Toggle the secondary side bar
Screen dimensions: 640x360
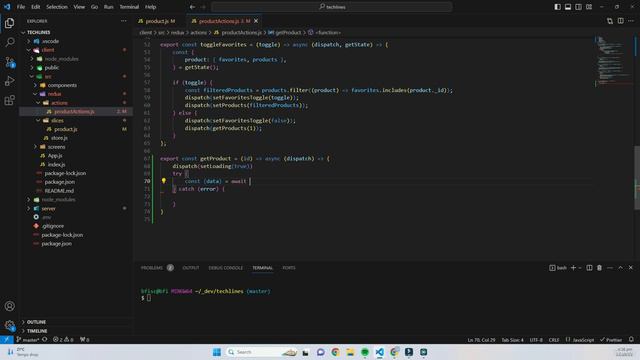(x=578, y=7)
